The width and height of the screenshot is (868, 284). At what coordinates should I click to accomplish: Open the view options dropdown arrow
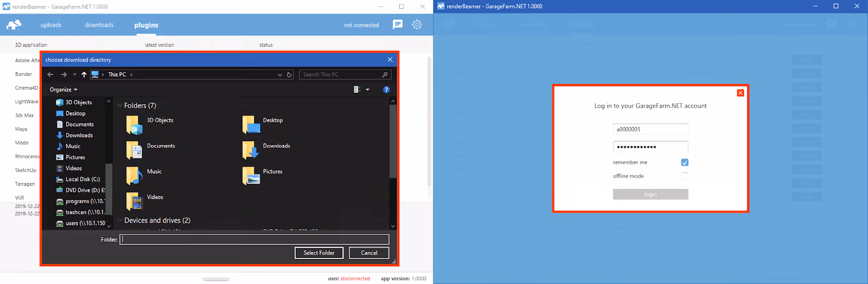367,90
